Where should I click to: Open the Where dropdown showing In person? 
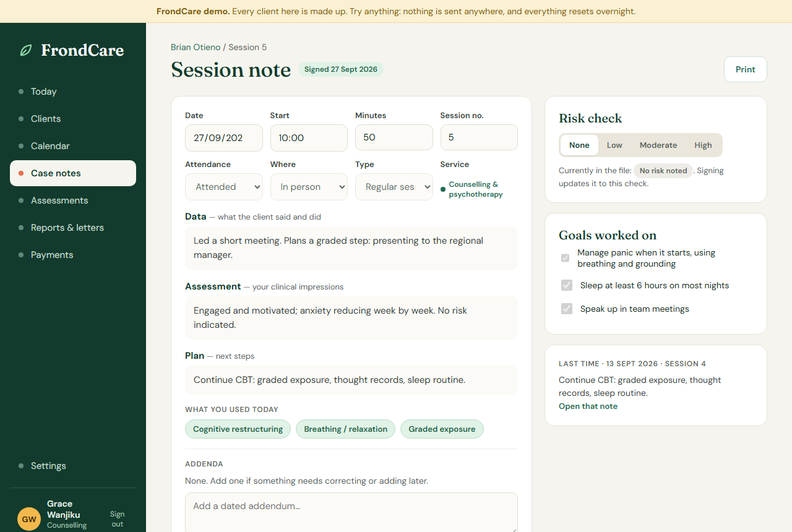309,187
